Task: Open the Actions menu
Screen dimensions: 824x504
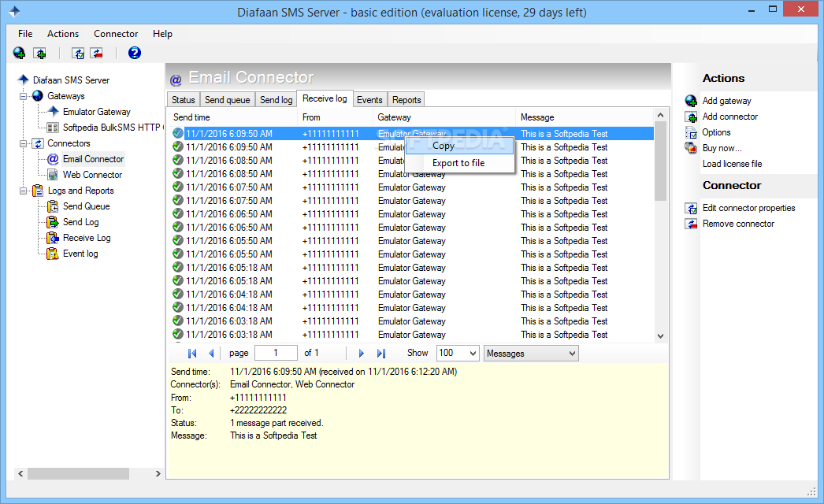Action: pyautogui.click(x=63, y=34)
